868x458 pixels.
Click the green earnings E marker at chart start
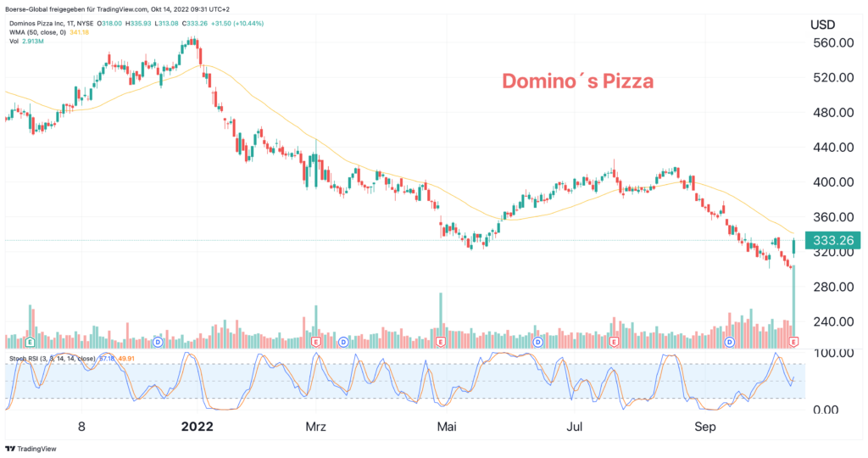31,343
